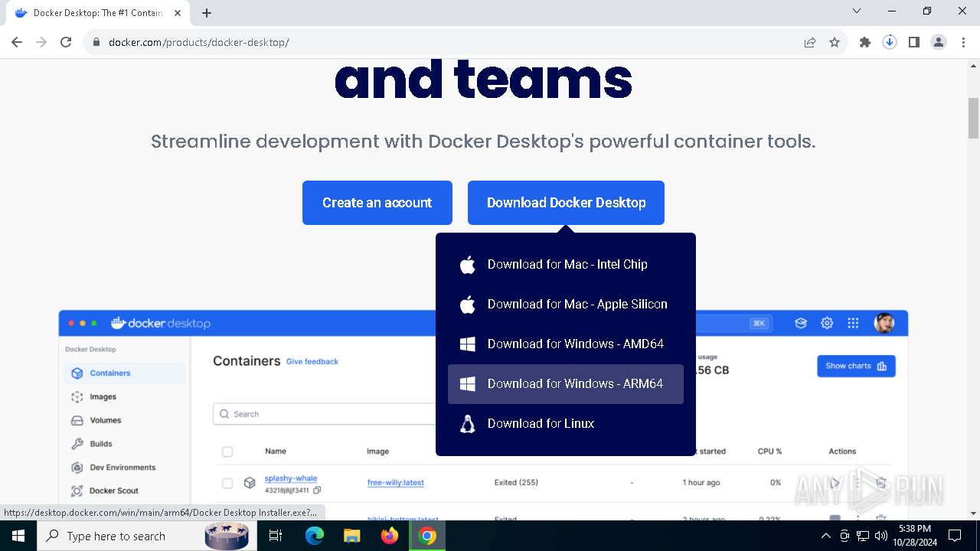The height and width of the screenshot is (551, 980).
Task: Select Download for Windows - AMD64
Action: point(566,344)
